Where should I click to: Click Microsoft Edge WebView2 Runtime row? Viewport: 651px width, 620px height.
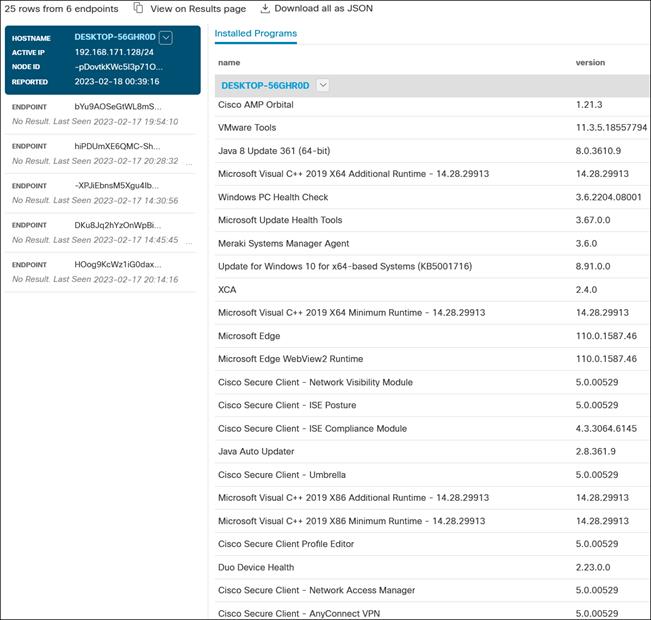pos(432,359)
